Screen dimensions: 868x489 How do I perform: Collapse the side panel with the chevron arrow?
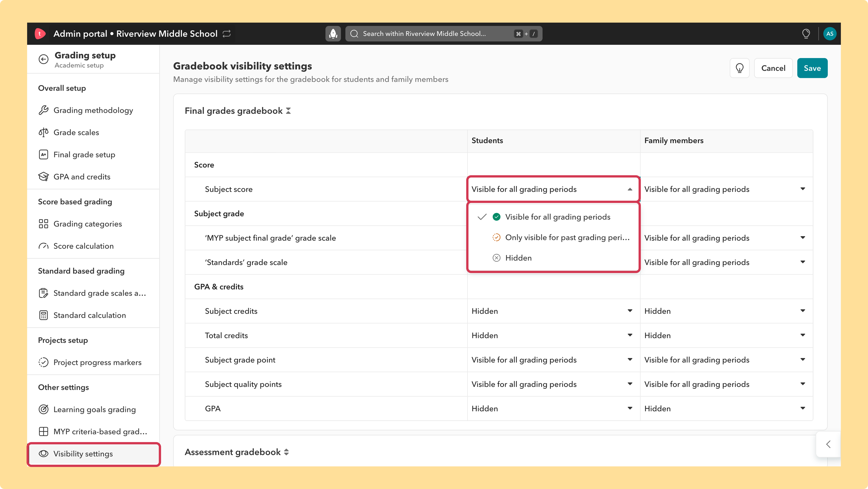coord(828,444)
